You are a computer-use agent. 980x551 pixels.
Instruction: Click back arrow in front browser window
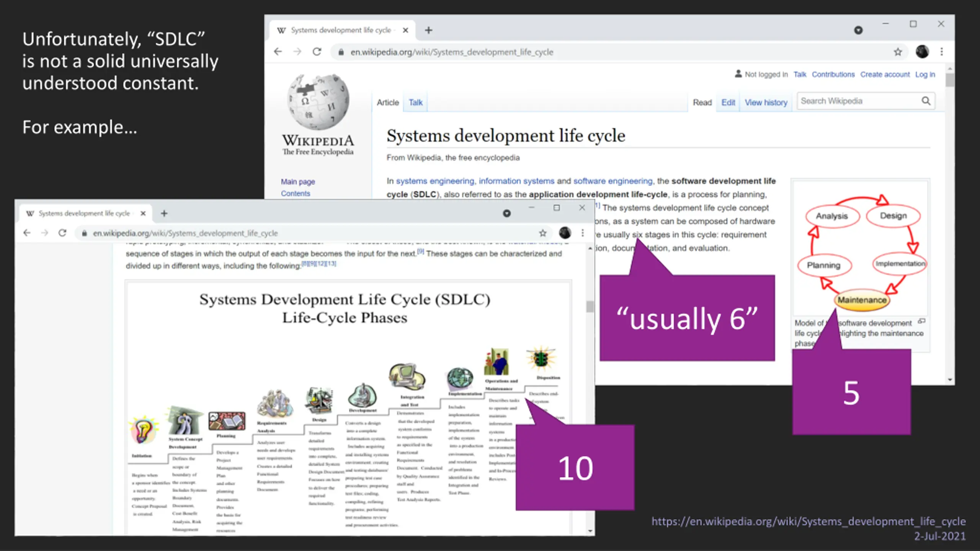click(27, 233)
